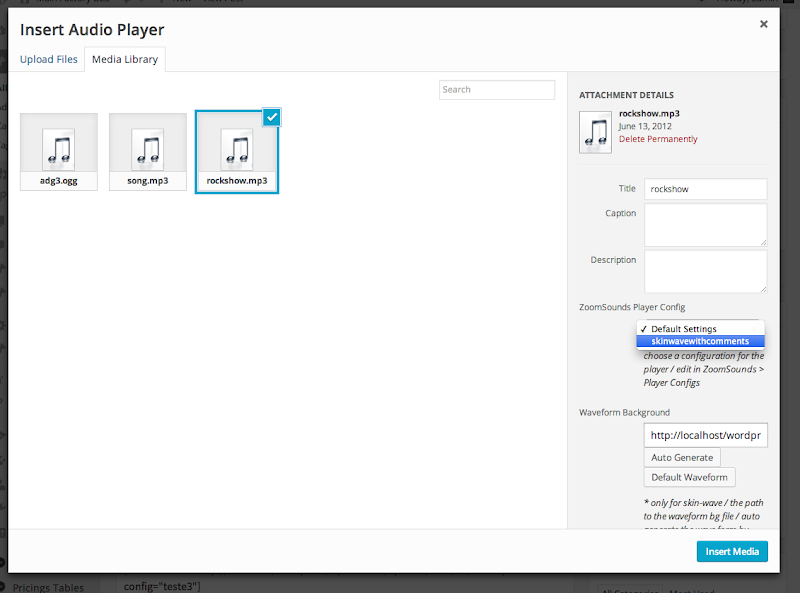
Task: Click the June 13, 2012 date text
Action: coord(645,126)
